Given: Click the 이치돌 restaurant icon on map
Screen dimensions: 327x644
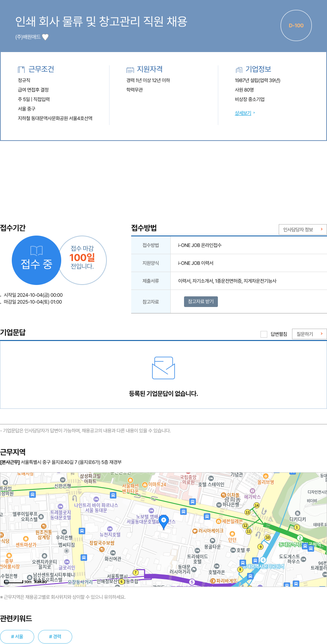Looking at the screenshot, I should [x=224, y=495].
